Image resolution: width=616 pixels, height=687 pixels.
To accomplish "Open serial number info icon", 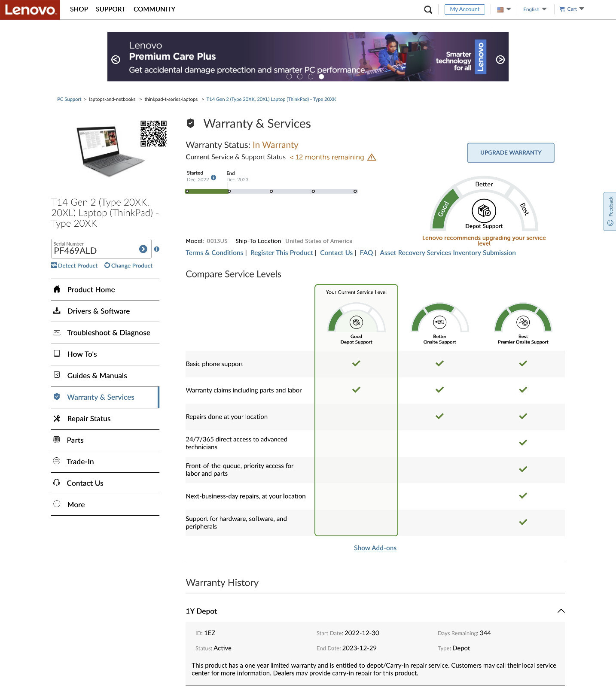I will coord(157,249).
